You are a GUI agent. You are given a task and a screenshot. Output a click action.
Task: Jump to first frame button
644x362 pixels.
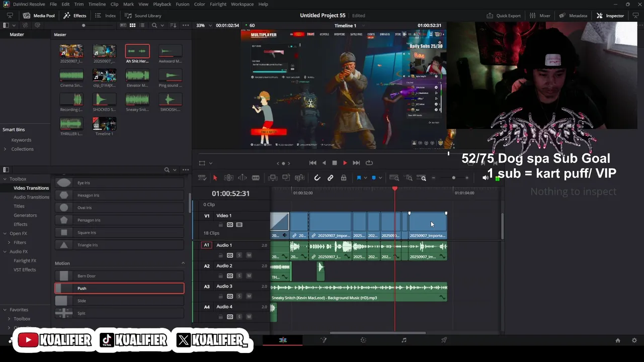click(x=312, y=163)
